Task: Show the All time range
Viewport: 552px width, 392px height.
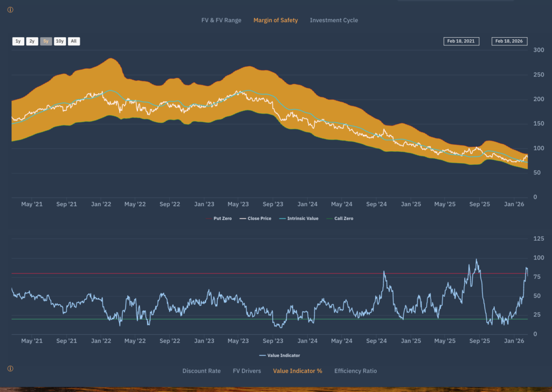Action: (74, 41)
